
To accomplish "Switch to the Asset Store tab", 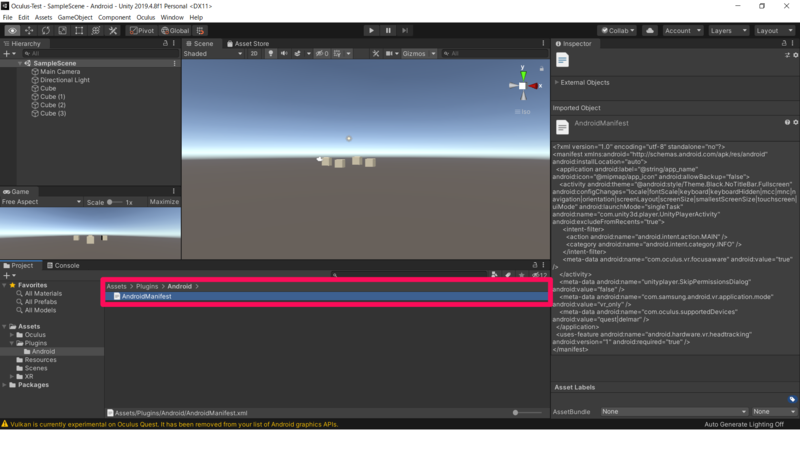I will [x=248, y=43].
